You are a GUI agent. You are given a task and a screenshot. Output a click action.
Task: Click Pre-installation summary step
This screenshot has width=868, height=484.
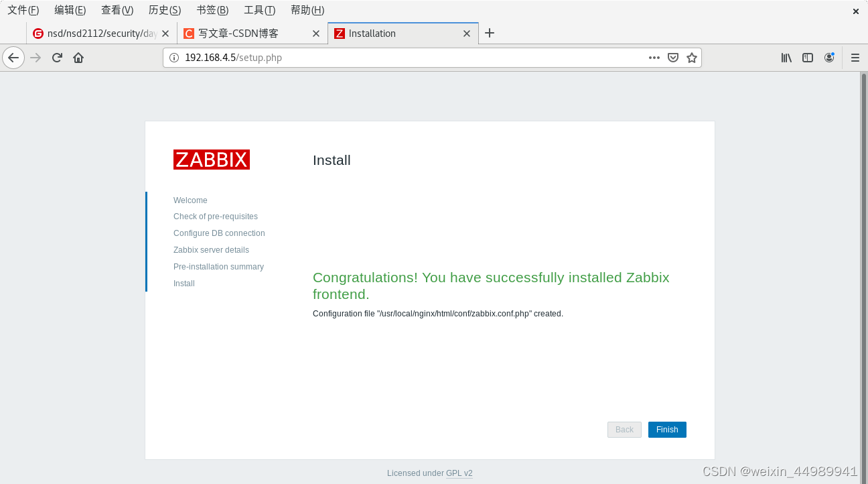pyautogui.click(x=218, y=267)
